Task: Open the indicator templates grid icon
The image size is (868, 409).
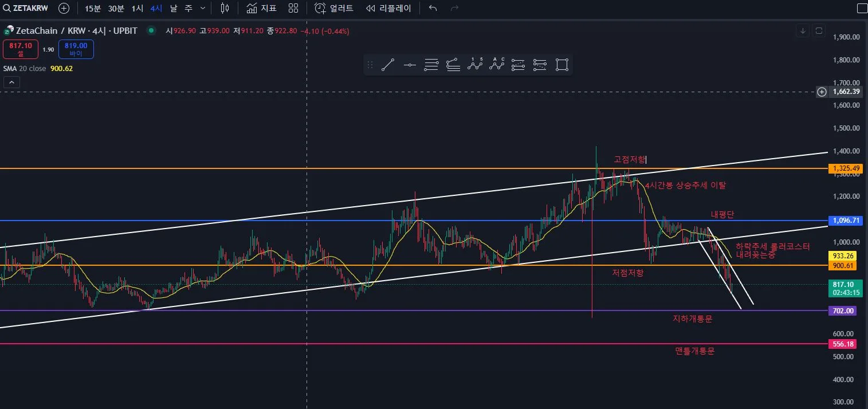Action: tap(293, 9)
